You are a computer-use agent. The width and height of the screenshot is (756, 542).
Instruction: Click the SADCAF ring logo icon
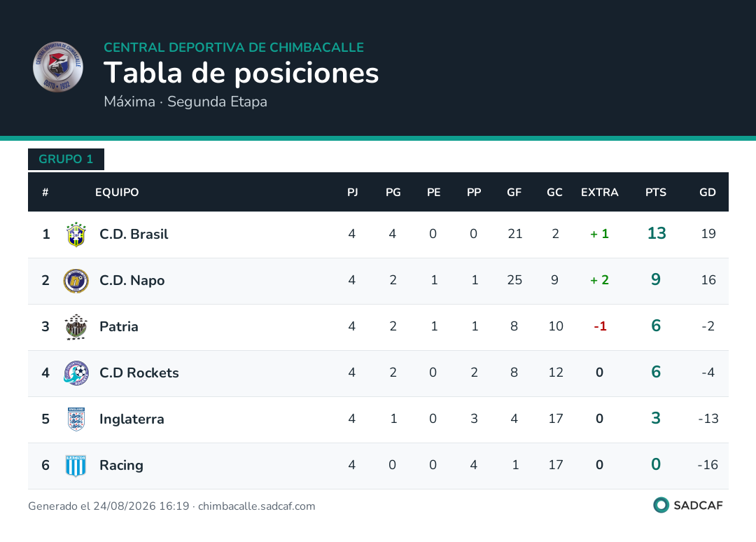click(x=661, y=505)
